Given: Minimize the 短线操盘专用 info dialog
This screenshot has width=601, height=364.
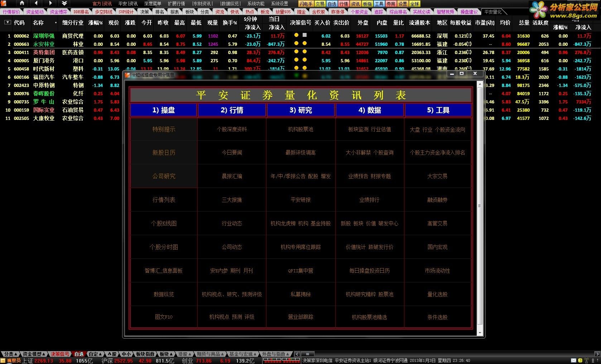Looking at the screenshot, I should pos(452,74).
